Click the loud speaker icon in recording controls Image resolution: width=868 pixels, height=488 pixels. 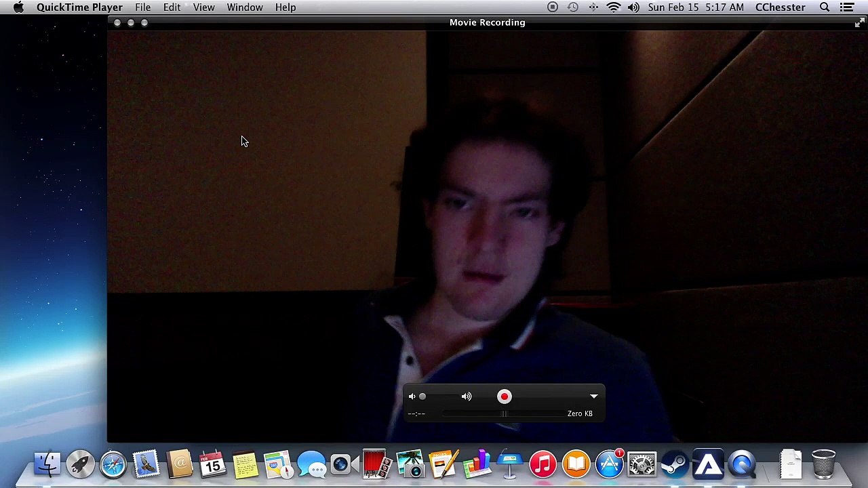click(467, 396)
